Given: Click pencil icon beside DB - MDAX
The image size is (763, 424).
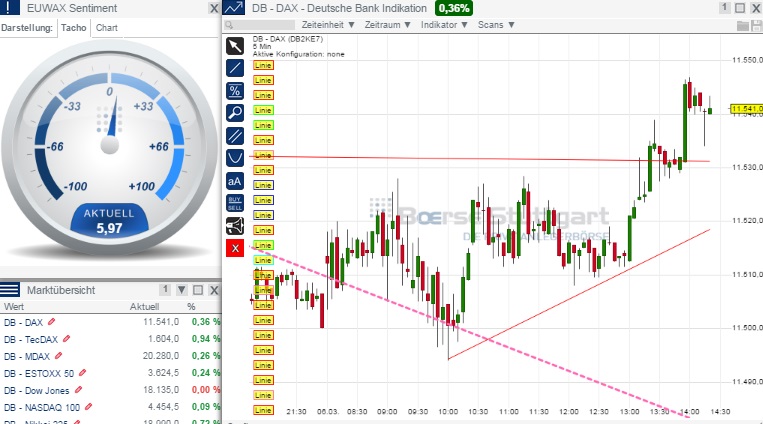Looking at the screenshot, I should (x=58, y=356).
